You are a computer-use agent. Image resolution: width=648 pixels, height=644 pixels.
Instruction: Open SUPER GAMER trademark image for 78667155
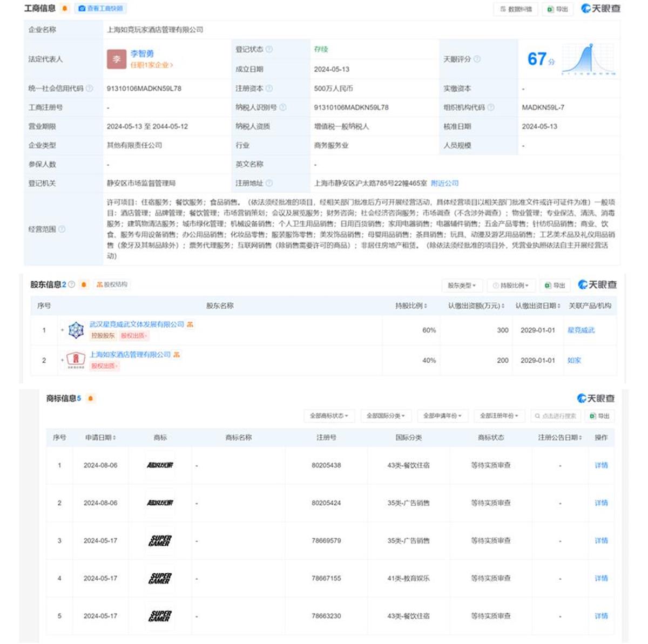160,579
